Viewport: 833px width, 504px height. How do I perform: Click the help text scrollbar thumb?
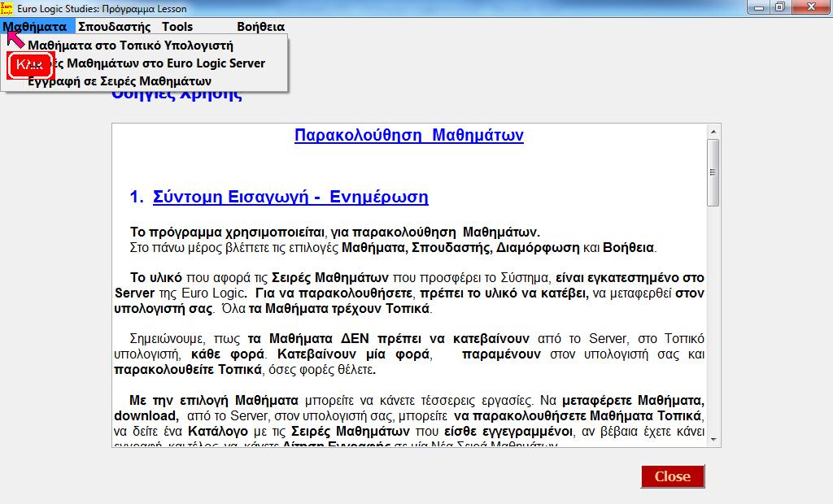713,172
